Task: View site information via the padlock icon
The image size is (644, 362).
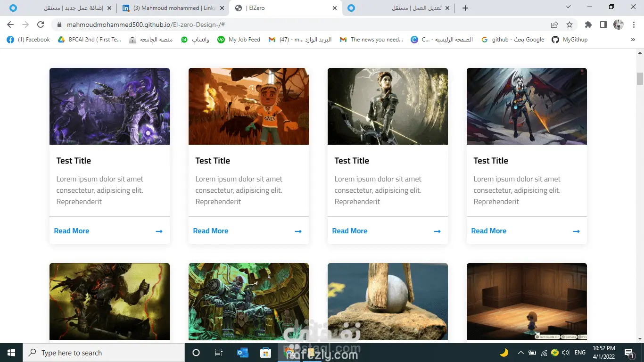Action: coord(59,25)
